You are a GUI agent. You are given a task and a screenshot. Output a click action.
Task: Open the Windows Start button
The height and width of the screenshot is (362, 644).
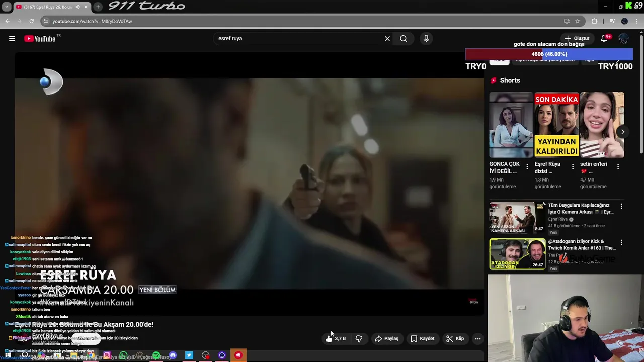pyautogui.click(x=8, y=355)
